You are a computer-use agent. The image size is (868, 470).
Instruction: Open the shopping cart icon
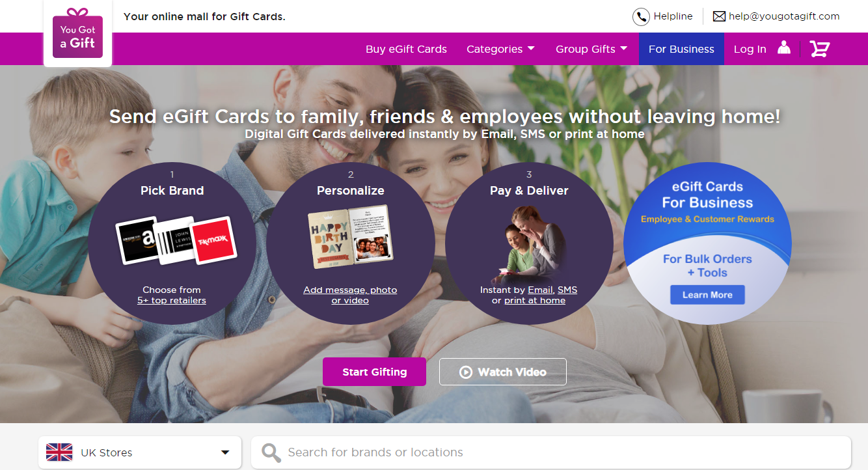(819, 49)
